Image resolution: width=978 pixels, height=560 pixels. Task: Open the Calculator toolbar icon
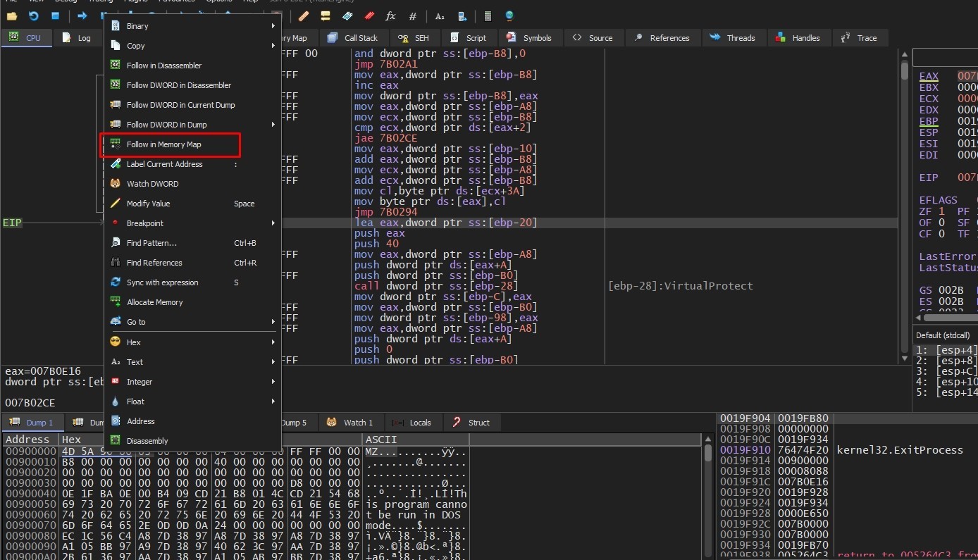click(x=488, y=15)
